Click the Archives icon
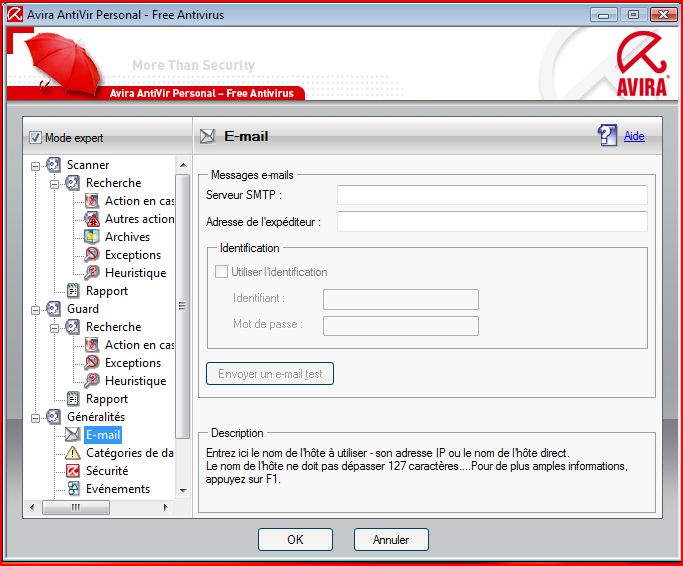Viewport: 683px width, 566px height. (91, 237)
